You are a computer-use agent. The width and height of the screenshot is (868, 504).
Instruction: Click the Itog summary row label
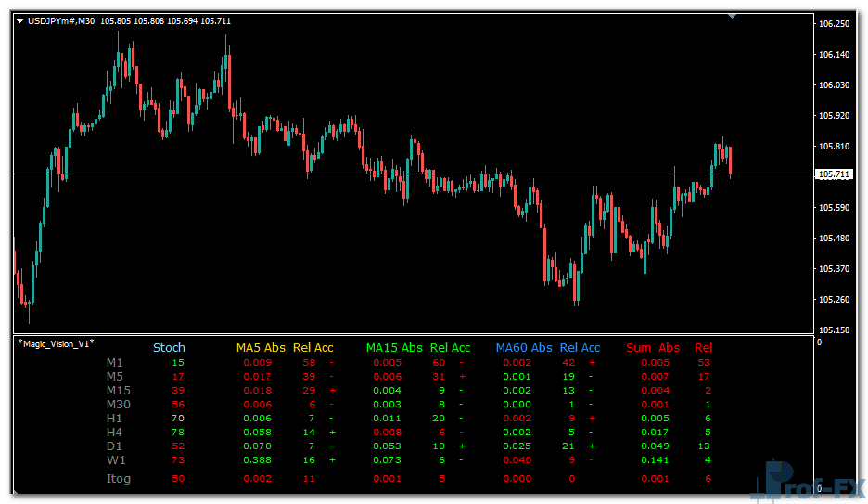[x=119, y=479]
